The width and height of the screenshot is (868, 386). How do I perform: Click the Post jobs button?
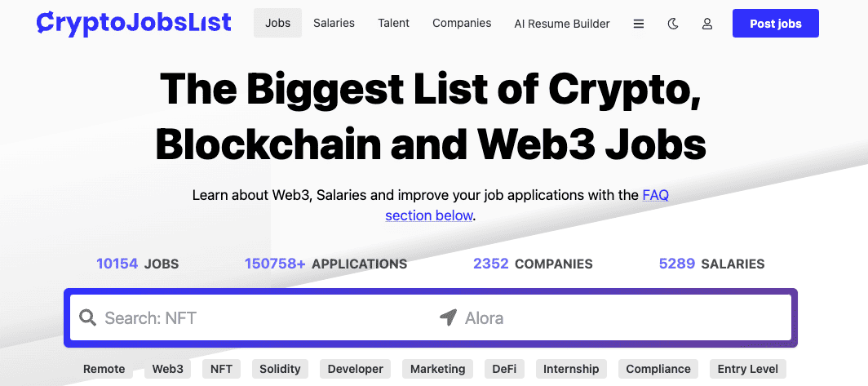776,24
